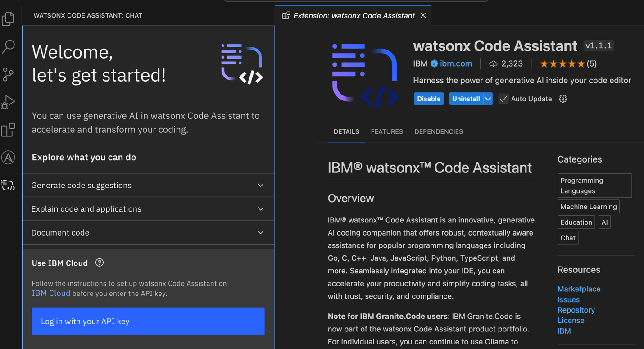Click the extension tab's preview icon

pos(286,16)
